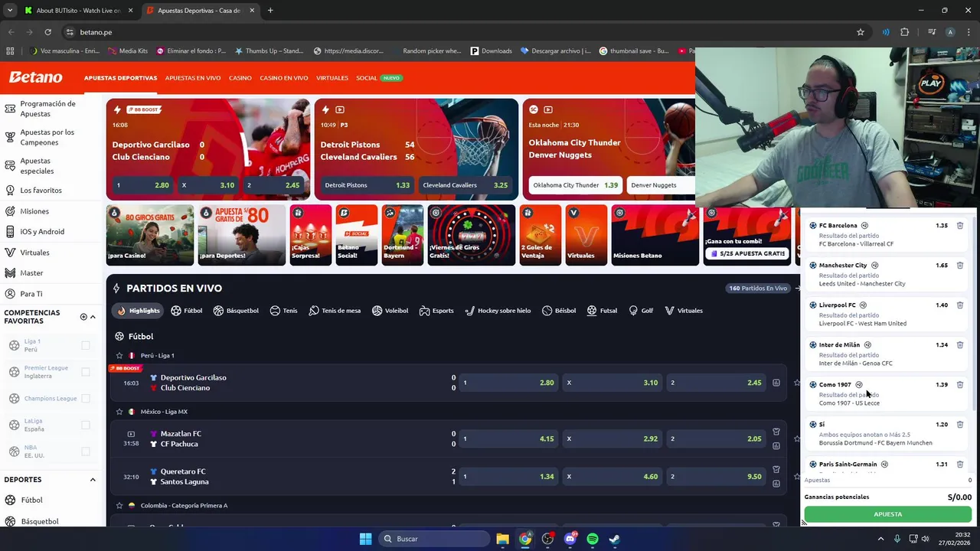Viewport: 980px width, 551px height.
Task: Show hidden system tray icons
Action: click(880, 539)
